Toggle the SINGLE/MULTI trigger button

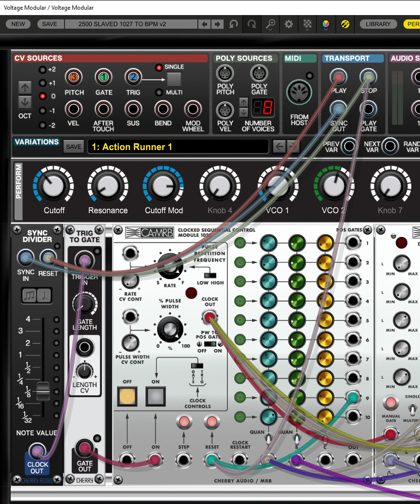point(174,80)
